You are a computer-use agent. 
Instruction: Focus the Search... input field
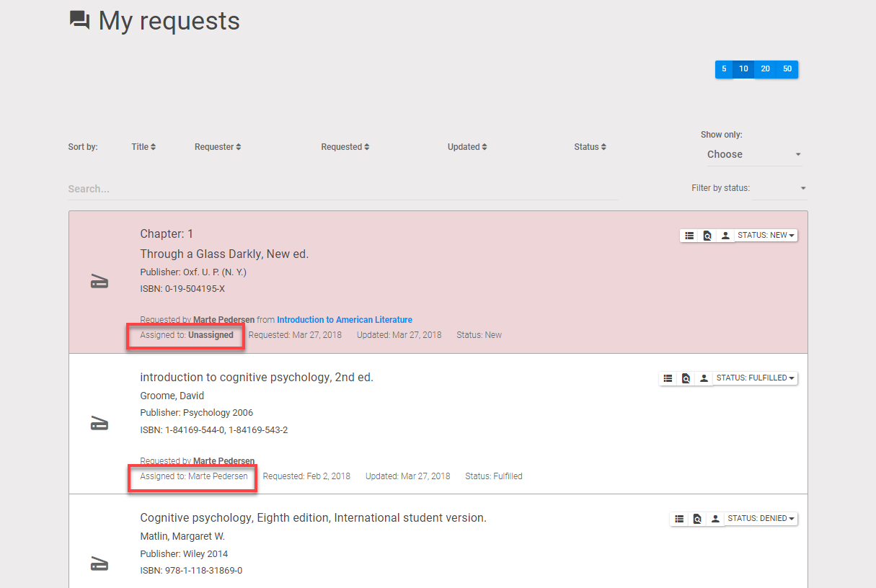(x=342, y=189)
